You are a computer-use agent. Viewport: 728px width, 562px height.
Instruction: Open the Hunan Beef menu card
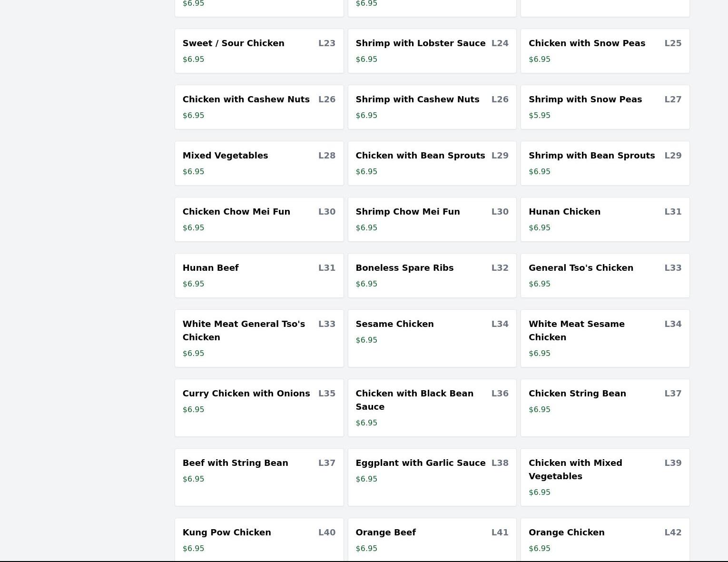(259, 276)
